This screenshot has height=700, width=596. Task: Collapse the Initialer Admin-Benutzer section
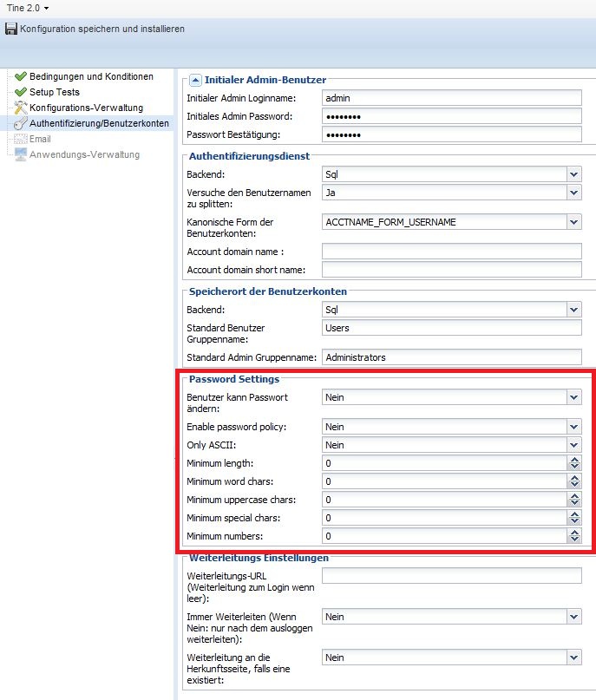point(195,80)
